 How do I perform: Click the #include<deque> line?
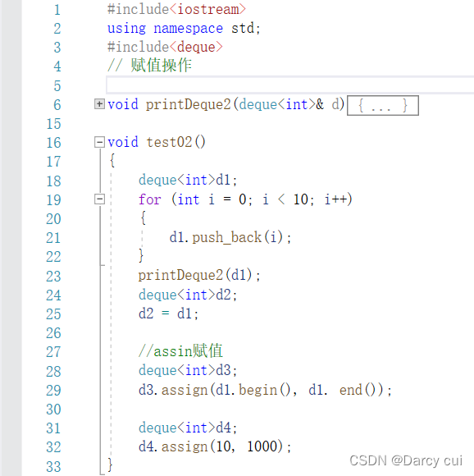pos(165,47)
